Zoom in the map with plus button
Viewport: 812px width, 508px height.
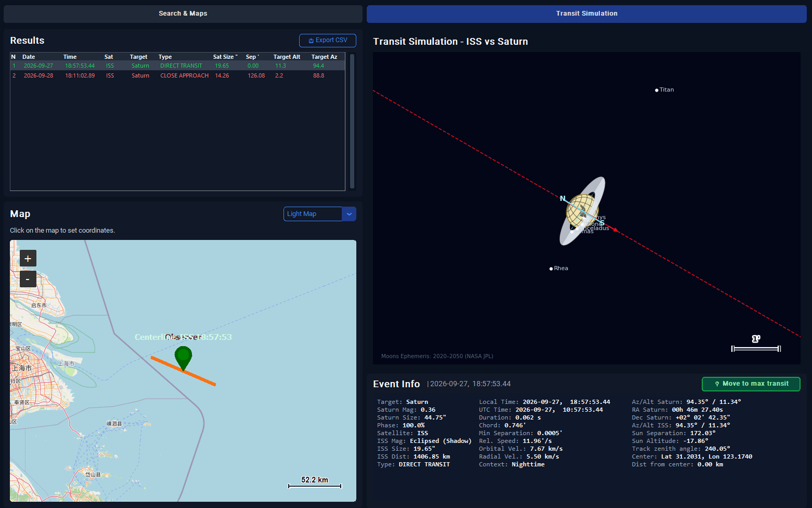click(28, 258)
